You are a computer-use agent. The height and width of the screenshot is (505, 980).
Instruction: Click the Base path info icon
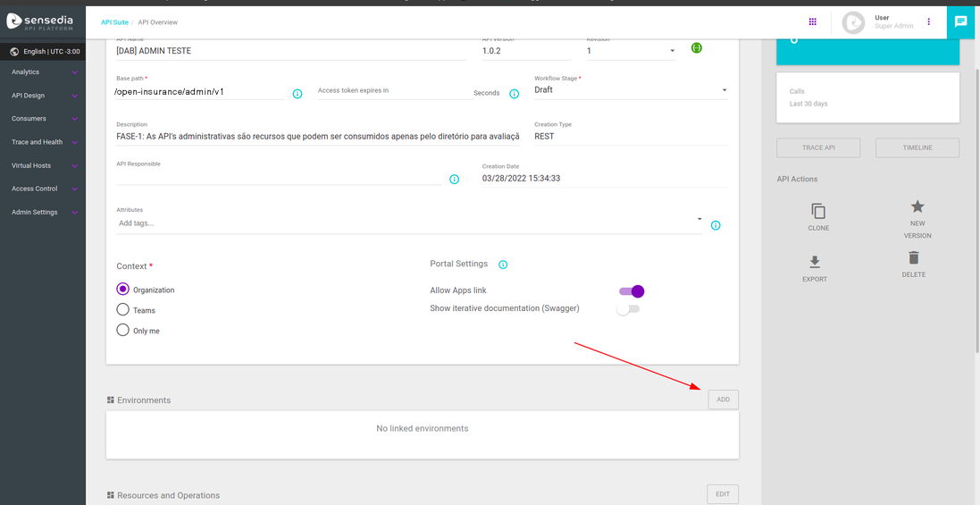[x=297, y=94]
